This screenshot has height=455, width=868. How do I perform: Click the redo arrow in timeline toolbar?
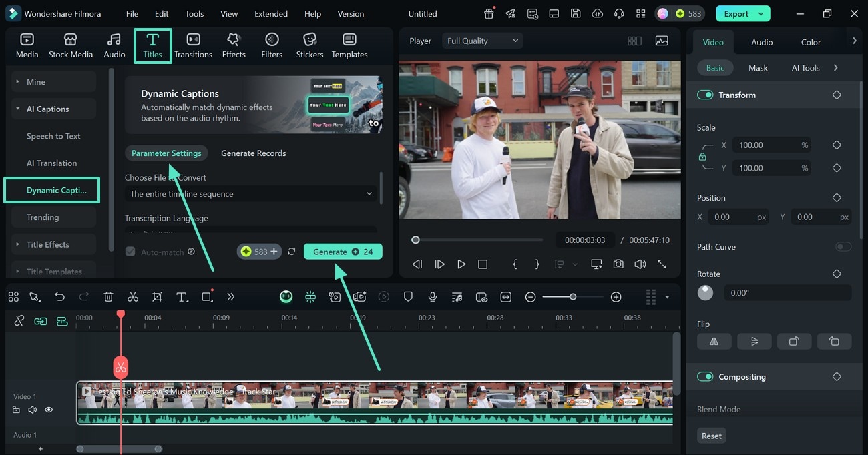pyautogui.click(x=84, y=297)
